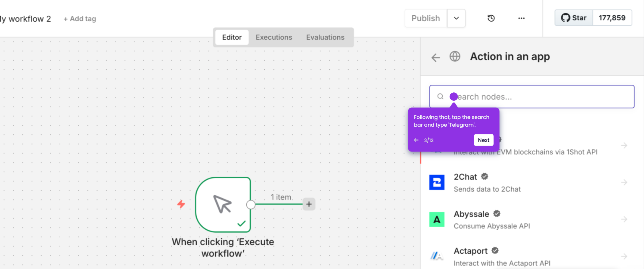
Task: Click the globe icon beside Action in an app
Action: [x=455, y=56]
